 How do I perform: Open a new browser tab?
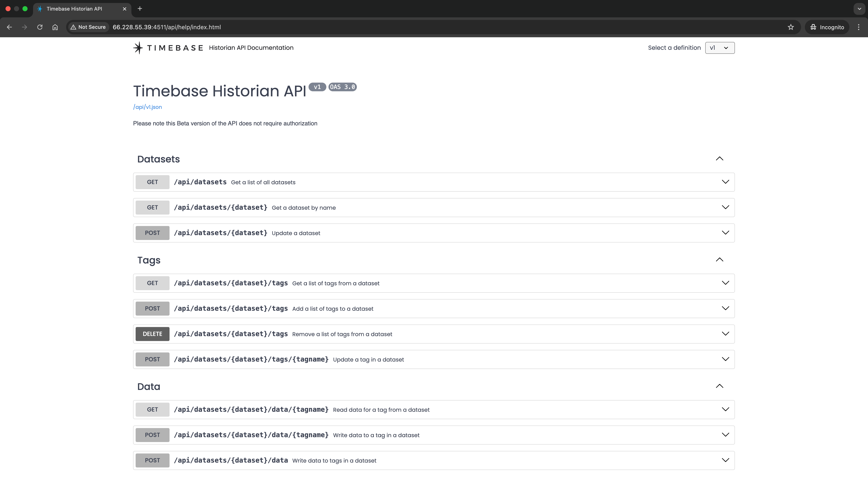(140, 9)
